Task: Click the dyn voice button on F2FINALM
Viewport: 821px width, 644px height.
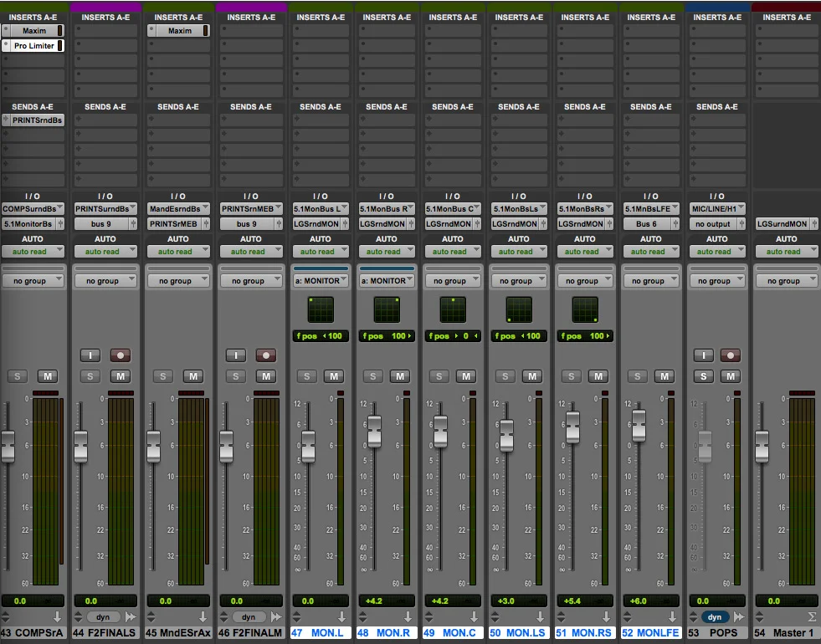Action: 249,617
